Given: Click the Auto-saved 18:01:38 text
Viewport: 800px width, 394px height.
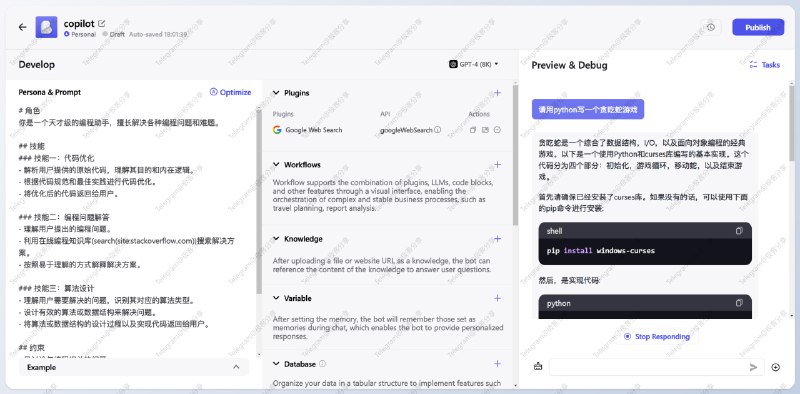Looking at the screenshot, I should click(x=158, y=34).
